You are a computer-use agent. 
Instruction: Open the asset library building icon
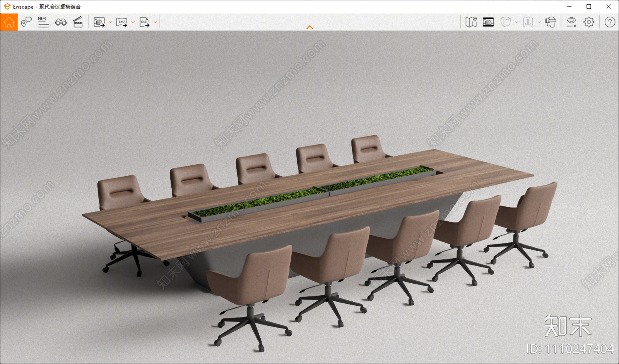488,22
